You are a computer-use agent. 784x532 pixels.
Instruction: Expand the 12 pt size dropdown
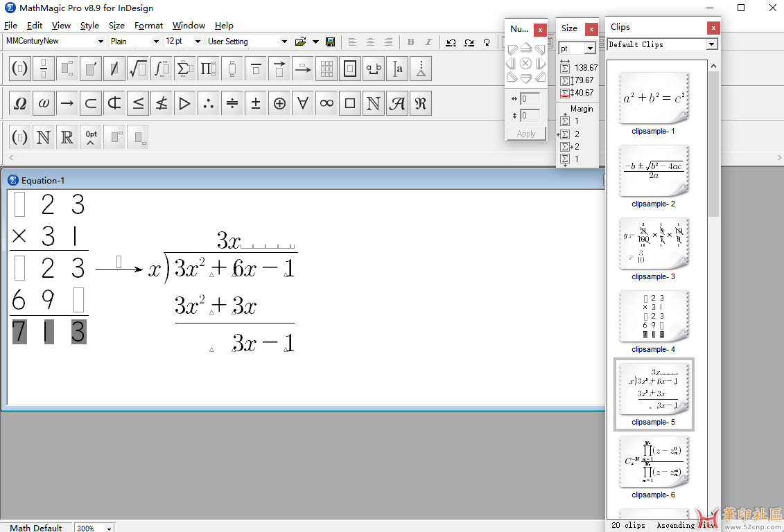click(198, 42)
